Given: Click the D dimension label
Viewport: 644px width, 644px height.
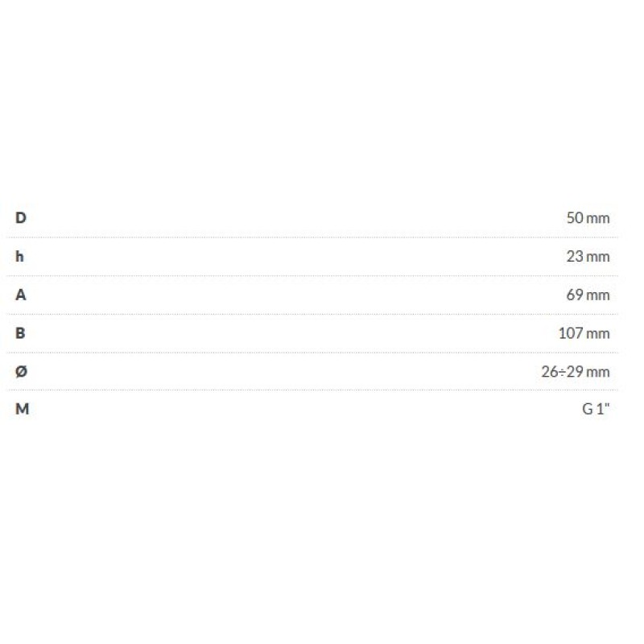Looking at the screenshot, I should [x=21, y=217].
